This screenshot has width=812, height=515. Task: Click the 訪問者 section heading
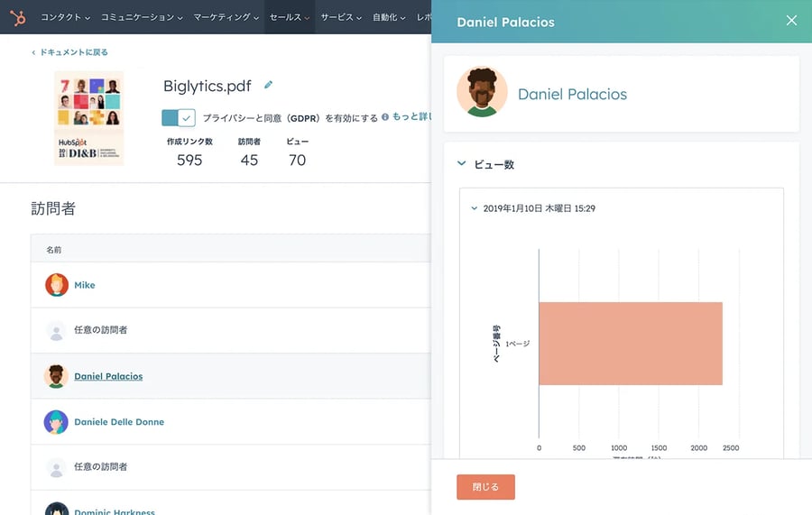53,208
